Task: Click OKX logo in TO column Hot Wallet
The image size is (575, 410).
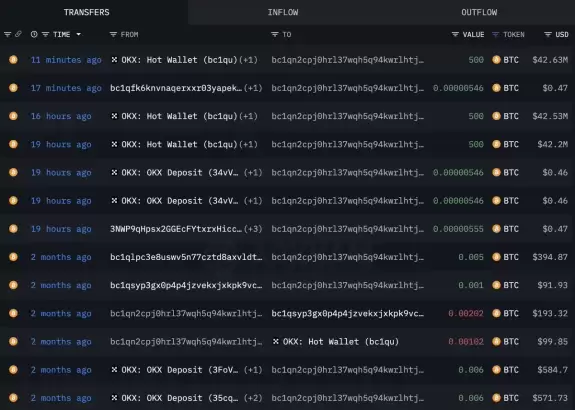Action: coord(276,341)
